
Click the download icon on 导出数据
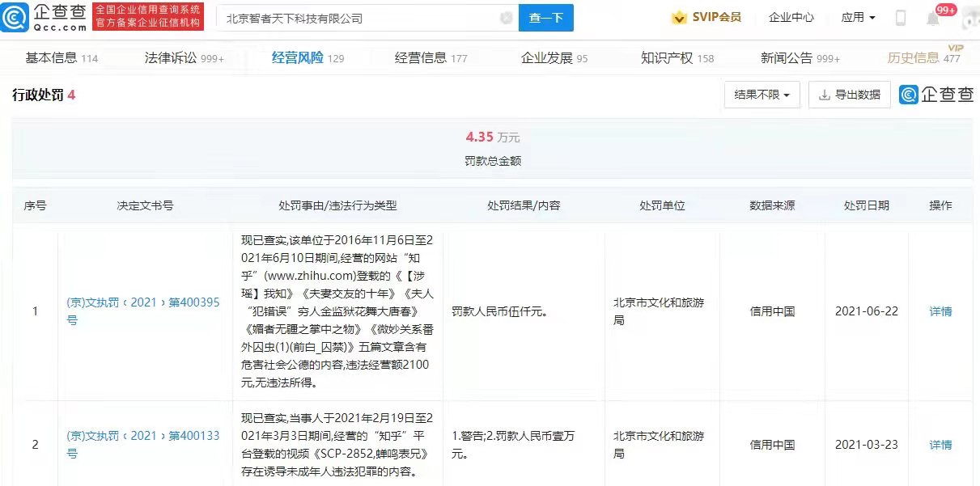(x=825, y=95)
